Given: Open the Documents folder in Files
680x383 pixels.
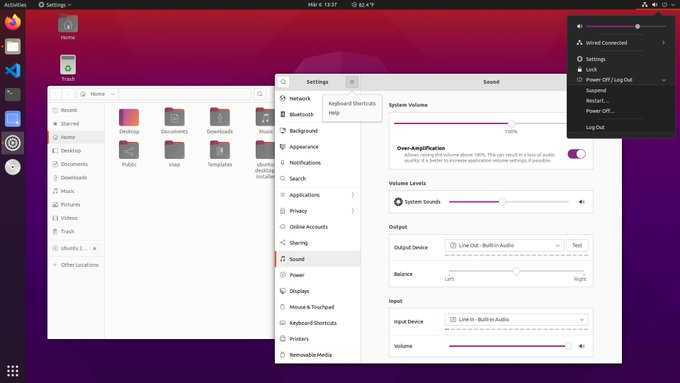Looking at the screenshot, I should [x=174, y=121].
